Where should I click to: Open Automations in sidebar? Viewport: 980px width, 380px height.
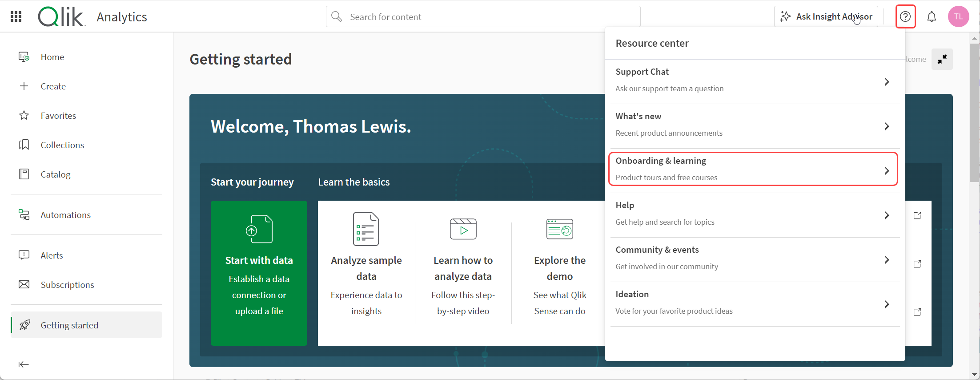[x=86, y=215]
